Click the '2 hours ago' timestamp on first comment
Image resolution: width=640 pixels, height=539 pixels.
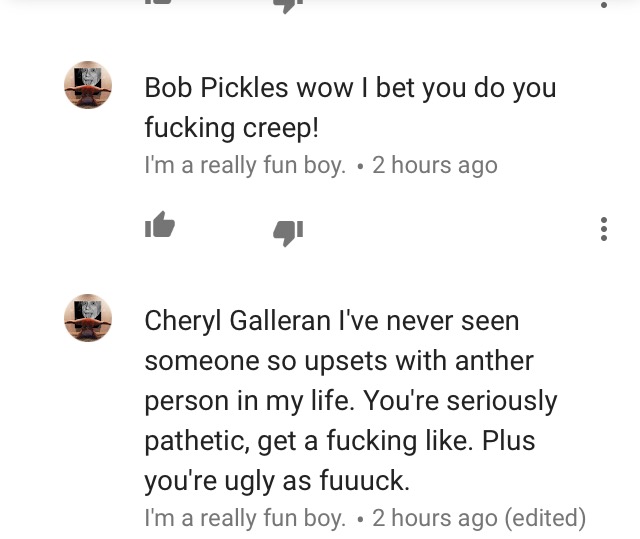click(434, 166)
